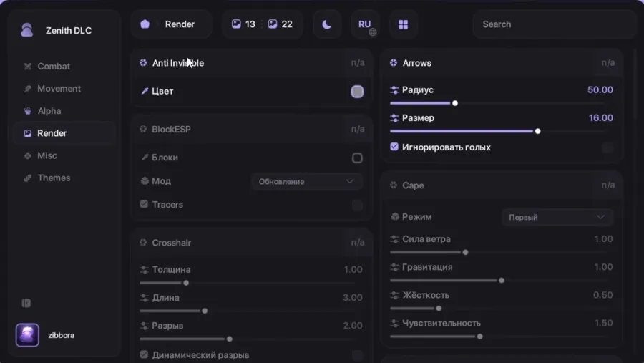The height and width of the screenshot is (363, 644).
Task: Open the Movement category
Action: click(59, 89)
